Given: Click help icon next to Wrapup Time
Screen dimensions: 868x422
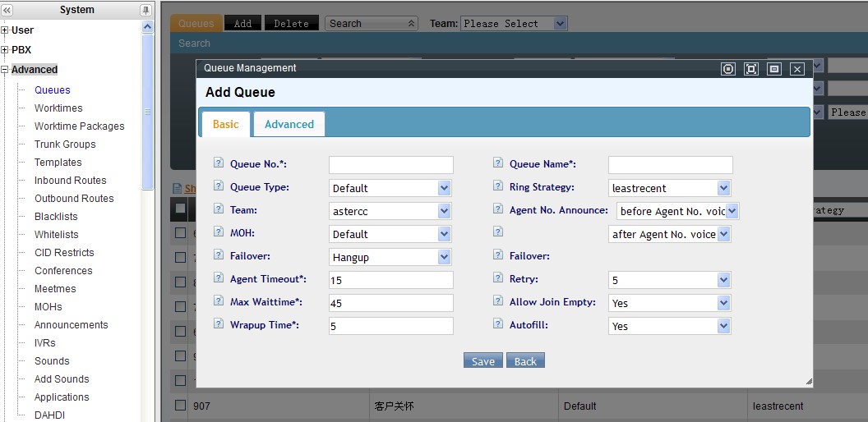Looking at the screenshot, I should pyautogui.click(x=219, y=325).
